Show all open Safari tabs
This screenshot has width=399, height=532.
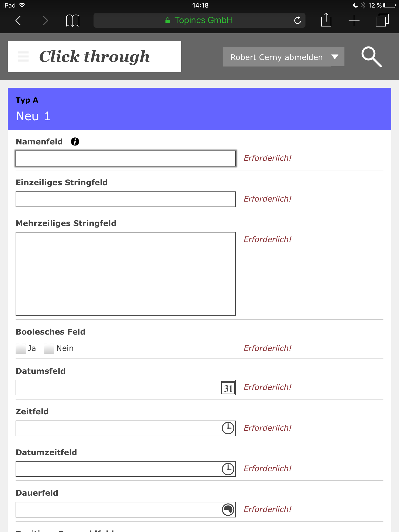coord(382,20)
